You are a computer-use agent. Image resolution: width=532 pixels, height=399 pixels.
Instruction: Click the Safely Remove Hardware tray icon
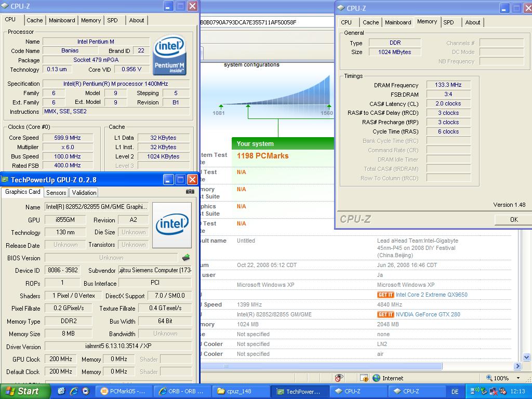484,391
